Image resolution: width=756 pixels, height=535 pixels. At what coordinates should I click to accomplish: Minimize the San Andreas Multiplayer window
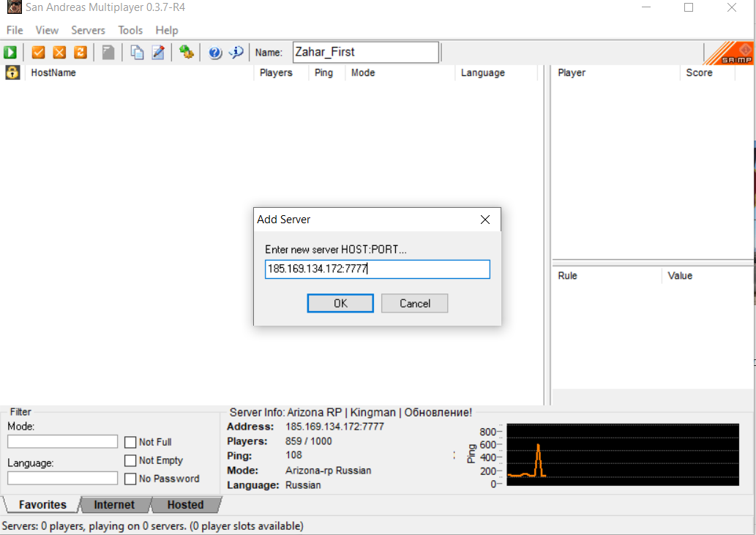click(x=646, y=7)
